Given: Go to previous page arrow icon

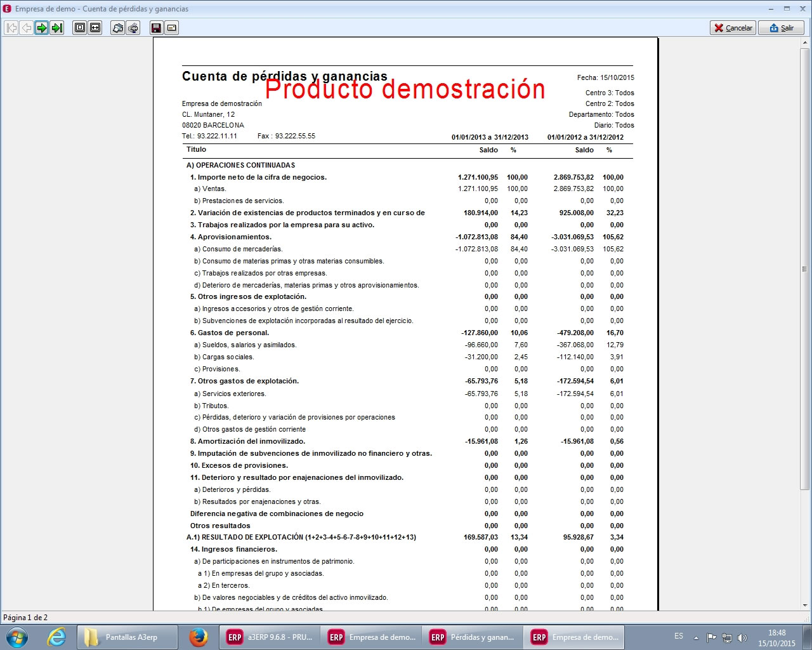Looking at the screenshot, I should coord(26,28).
